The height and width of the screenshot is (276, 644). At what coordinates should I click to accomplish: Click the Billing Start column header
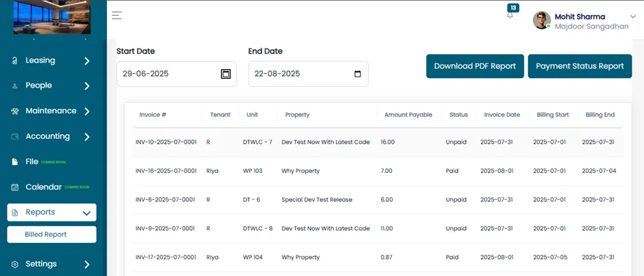tap(553, 115)
